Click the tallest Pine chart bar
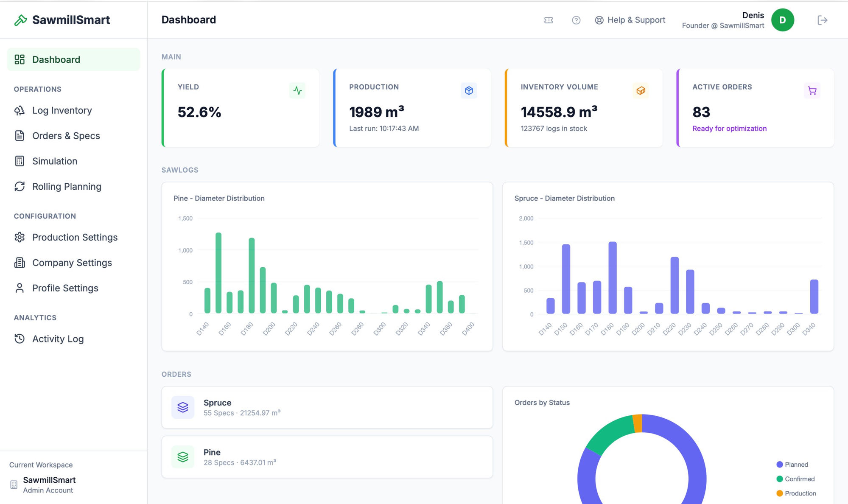848x504 pixels. [218, 273]
